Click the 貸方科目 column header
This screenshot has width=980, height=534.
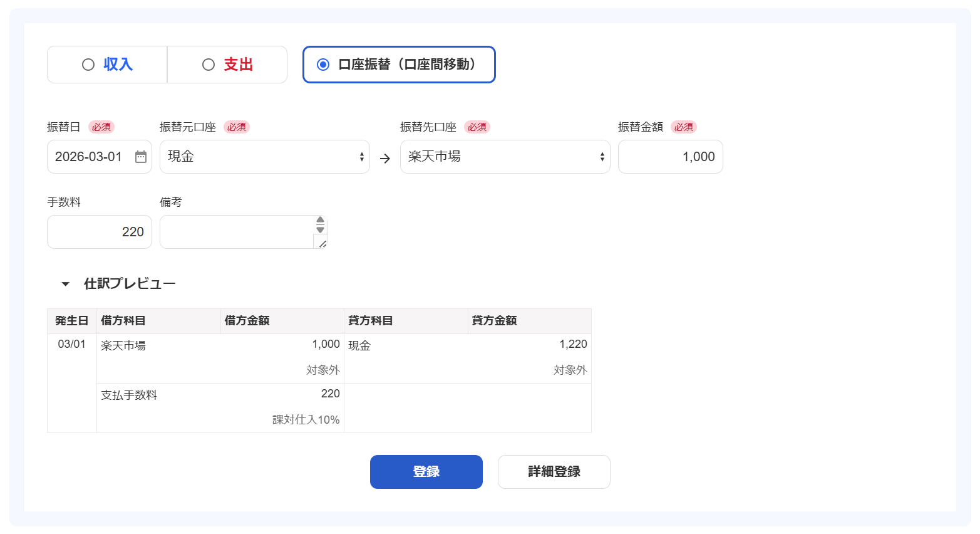(x=406, y=321)
